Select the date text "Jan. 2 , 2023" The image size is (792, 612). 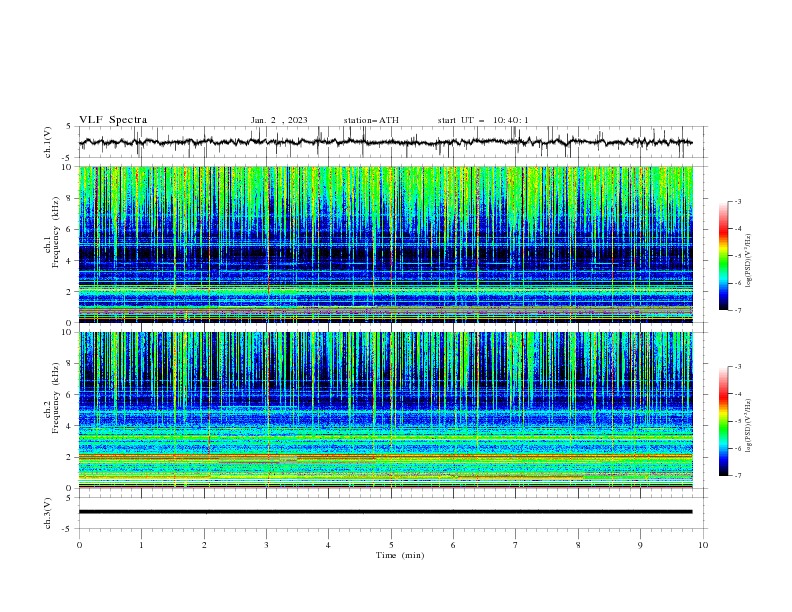(279, 120)
